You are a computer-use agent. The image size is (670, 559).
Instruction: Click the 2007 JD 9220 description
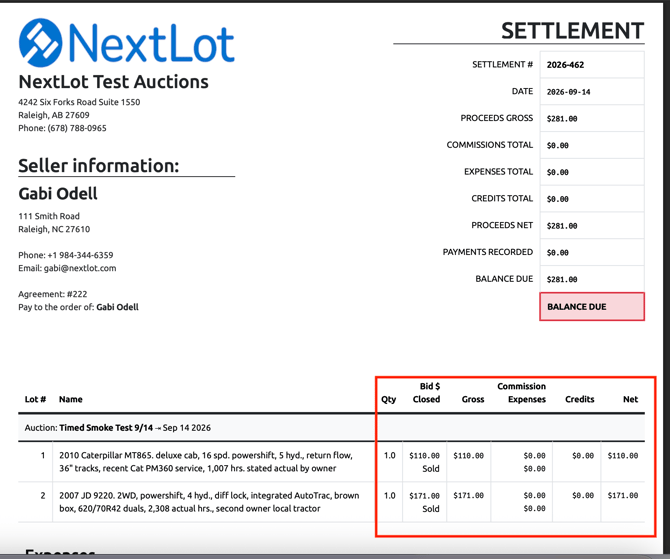pos(209,502)
